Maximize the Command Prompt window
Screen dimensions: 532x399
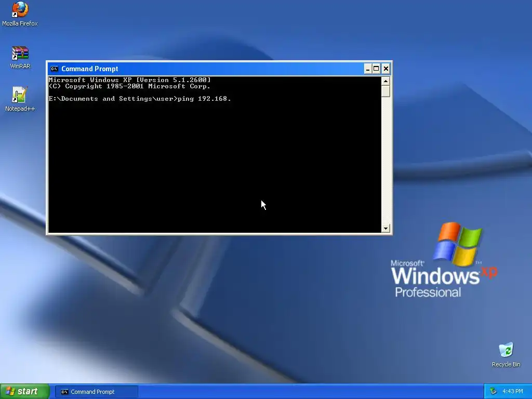pyautogui.click(x=376, y=69)
